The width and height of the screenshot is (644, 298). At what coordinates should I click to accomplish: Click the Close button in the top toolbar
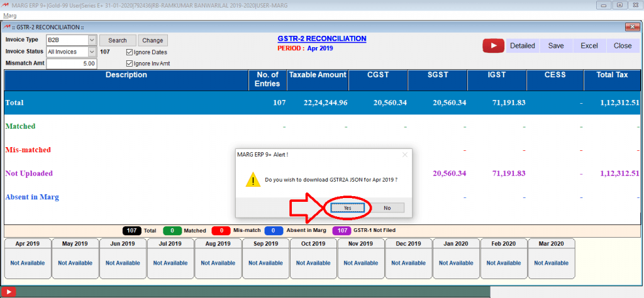click(623, 45)
